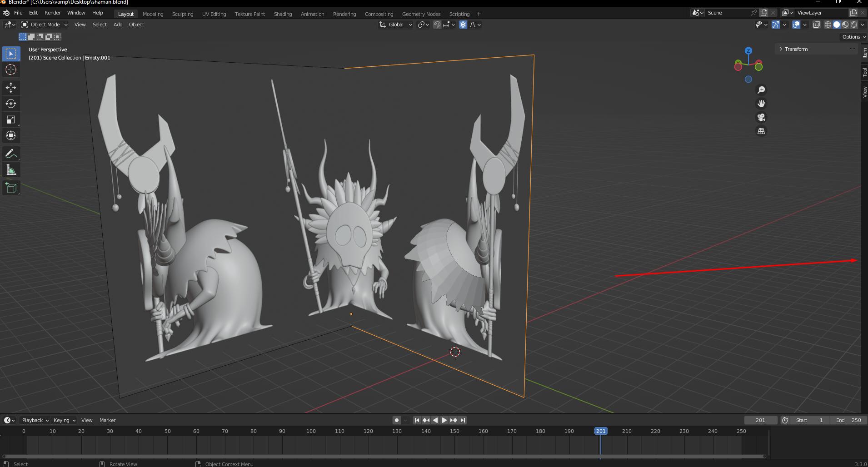Open the editor type dropdown in viewport header
This screenshot has width=868, height=467.
10,25
